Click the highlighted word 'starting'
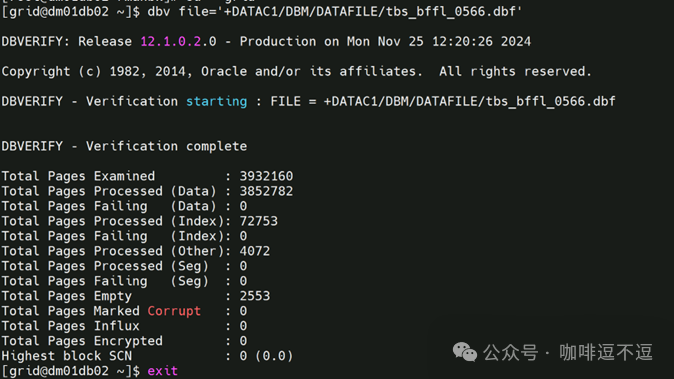The width and height of the screenshot is (674, 379). (x=217, y=101)
